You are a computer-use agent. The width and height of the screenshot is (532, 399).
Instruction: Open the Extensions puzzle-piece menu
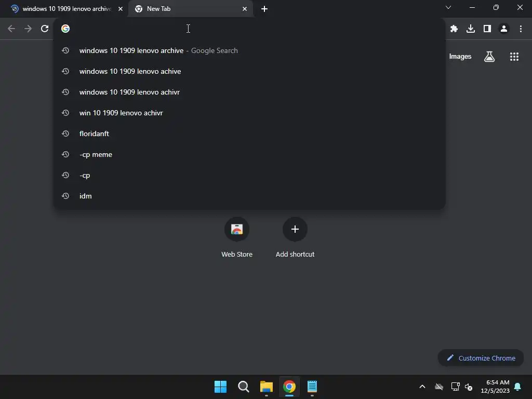point(454,29)
